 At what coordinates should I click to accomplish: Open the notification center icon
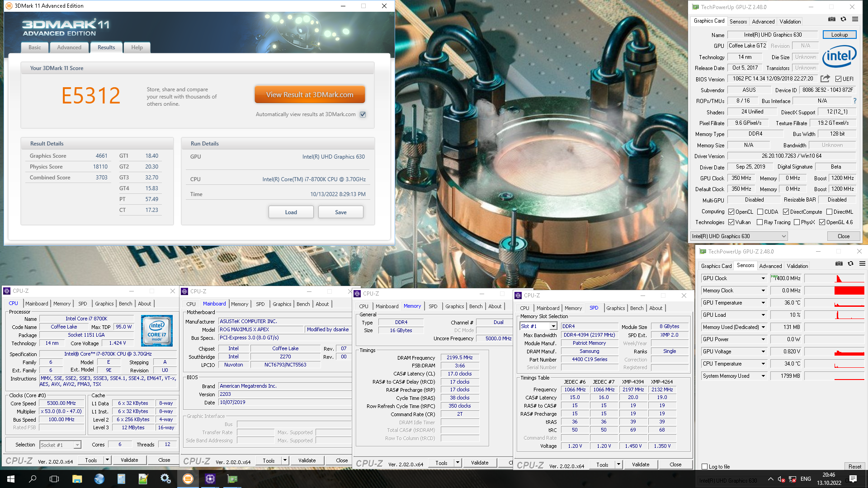[853, 479]
